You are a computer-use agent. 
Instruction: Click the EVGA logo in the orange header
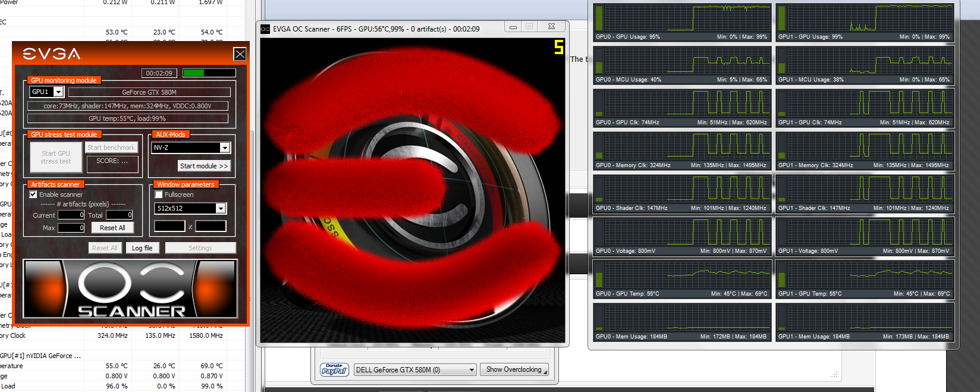pos(52,54)
